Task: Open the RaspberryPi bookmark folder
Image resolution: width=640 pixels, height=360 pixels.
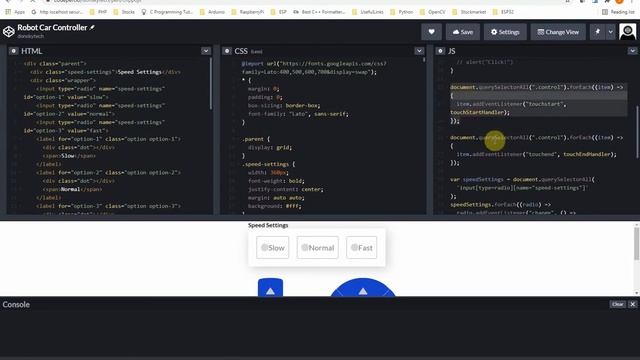Action: click(248, 12)
